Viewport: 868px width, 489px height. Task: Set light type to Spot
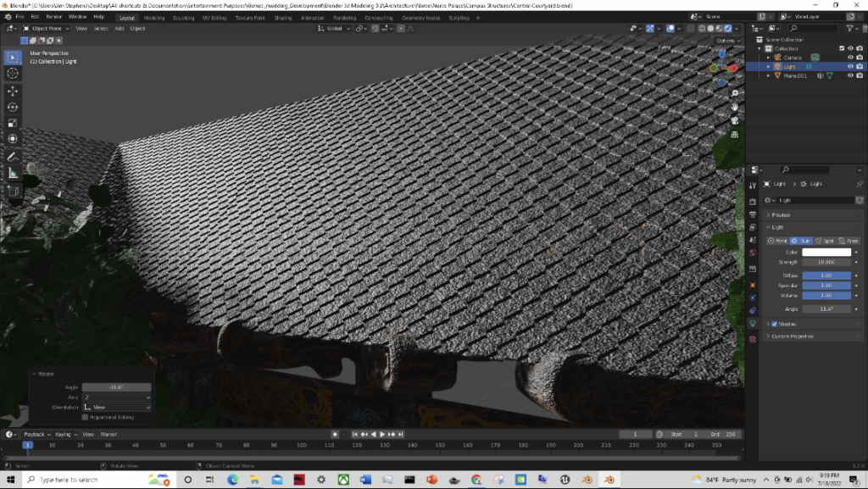pos(825,241)
